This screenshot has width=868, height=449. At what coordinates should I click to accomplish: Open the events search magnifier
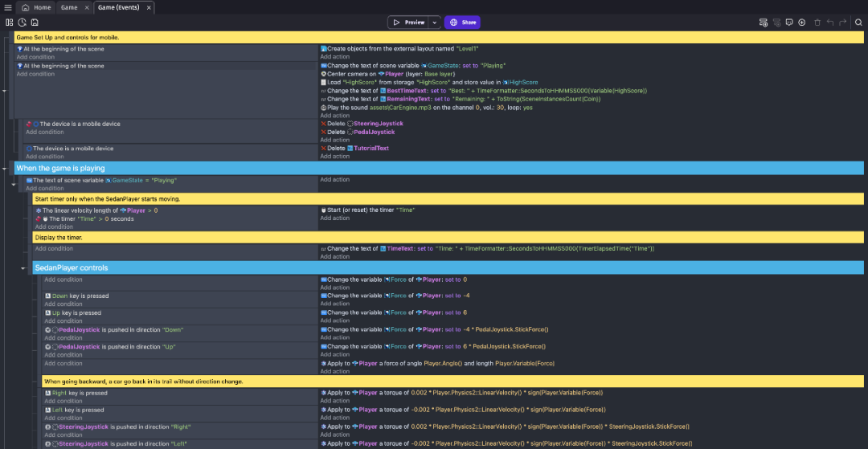[x=858, y=22]
